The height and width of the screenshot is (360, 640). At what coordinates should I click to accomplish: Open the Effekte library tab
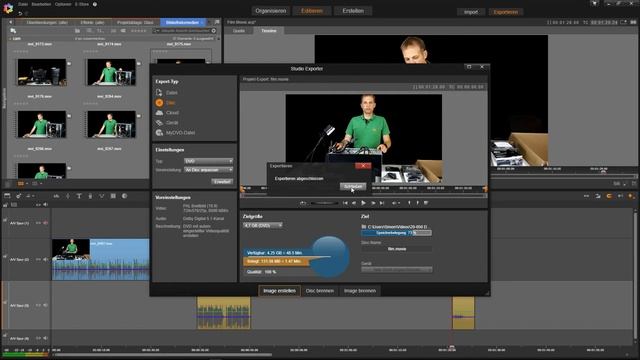(x=92, y=22)
